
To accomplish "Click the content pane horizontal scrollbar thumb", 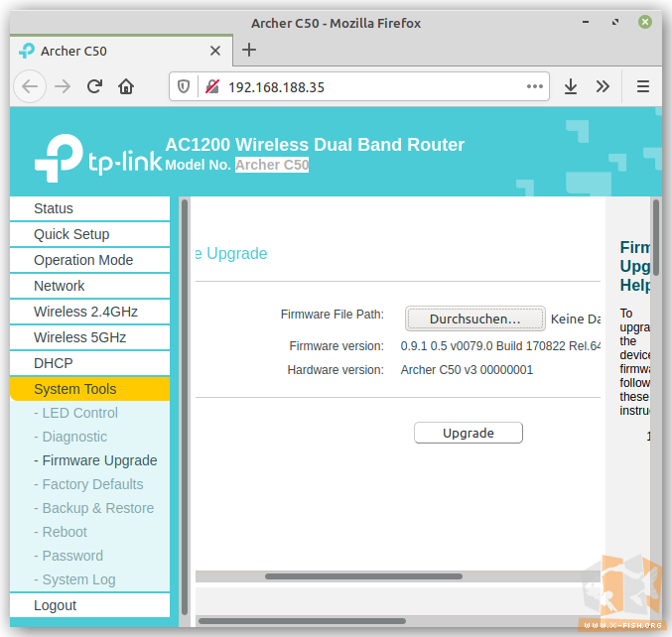I will 363,576.
